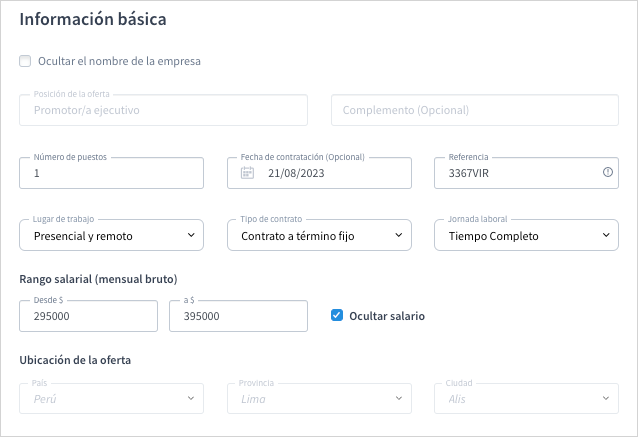Click the Posición de la oferta field
This screenshot has height=437, width=638.
pyautogui.click(x=163, y=111)
